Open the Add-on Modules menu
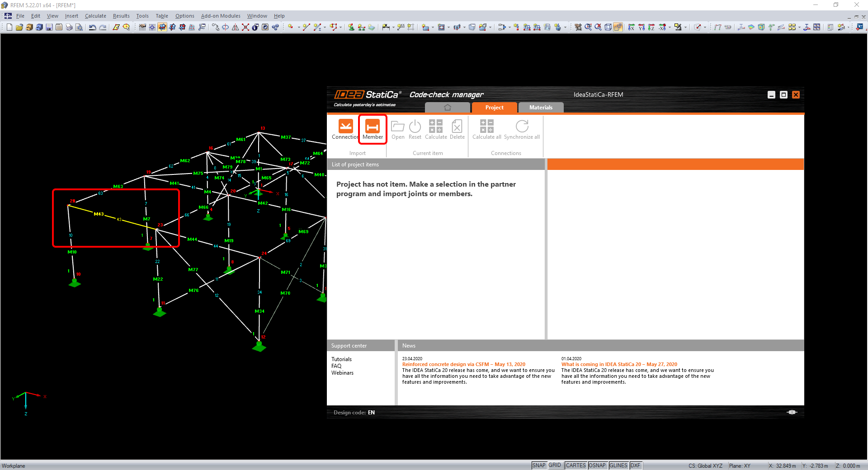This screenshot has width=868, height=470. [x=221, y=16]
